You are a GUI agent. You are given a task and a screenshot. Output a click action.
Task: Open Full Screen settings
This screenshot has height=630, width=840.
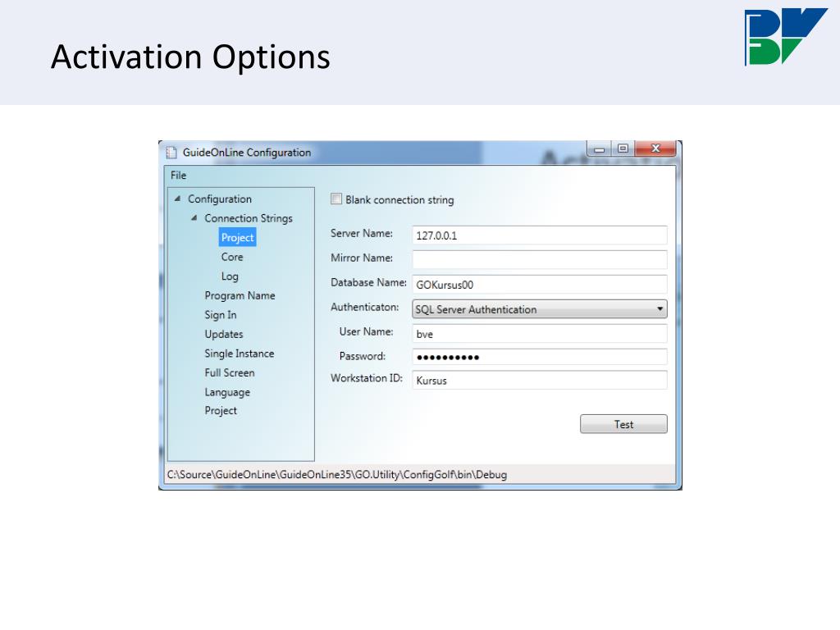(230, 372)
